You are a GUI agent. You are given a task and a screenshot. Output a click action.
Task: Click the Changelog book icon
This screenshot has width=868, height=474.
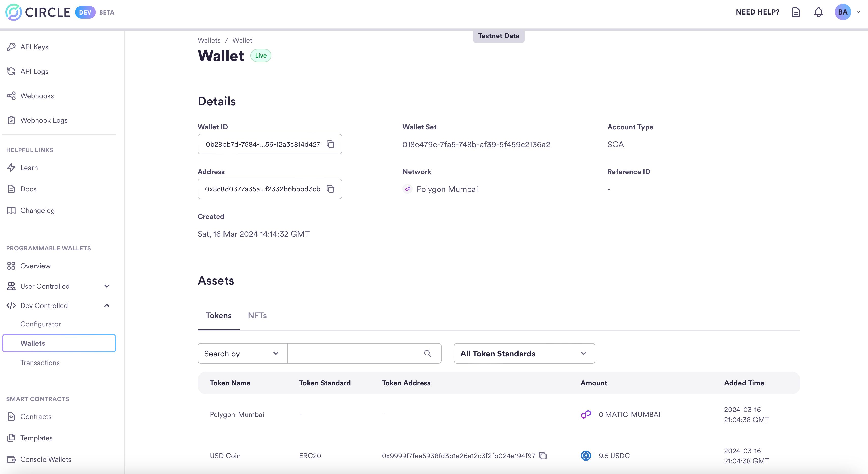[x=11, y=210]
